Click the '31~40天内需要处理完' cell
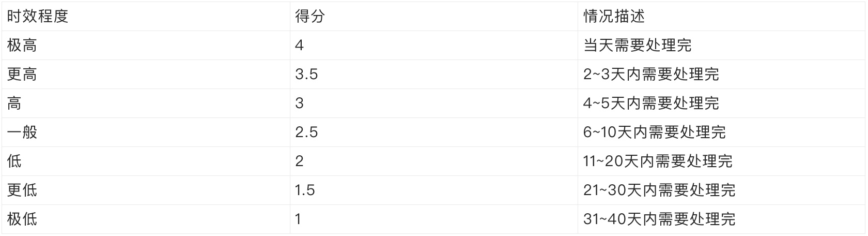868x236 pixels. pyautogui.click(x=659, y=219)
